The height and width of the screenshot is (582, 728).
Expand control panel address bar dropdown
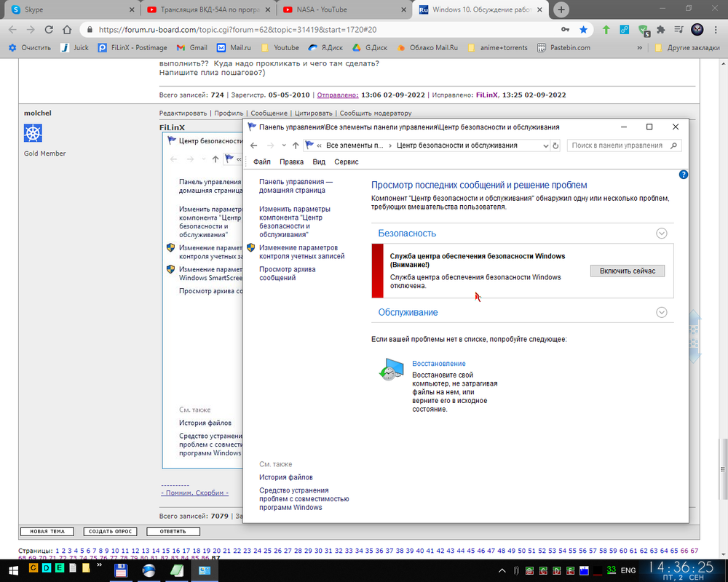click(x=545, y=145)
